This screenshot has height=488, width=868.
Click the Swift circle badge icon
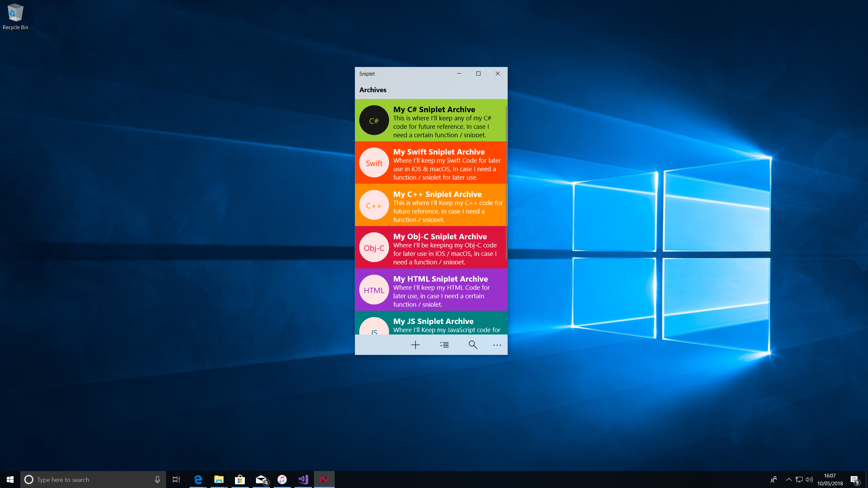pyautogui.click(x=374, y=163)
